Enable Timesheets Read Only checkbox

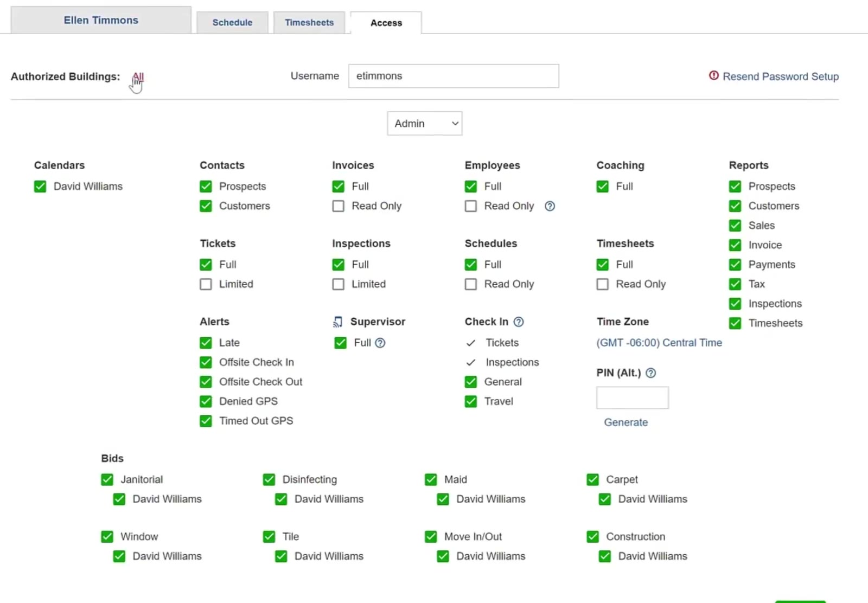coord(602,284)
